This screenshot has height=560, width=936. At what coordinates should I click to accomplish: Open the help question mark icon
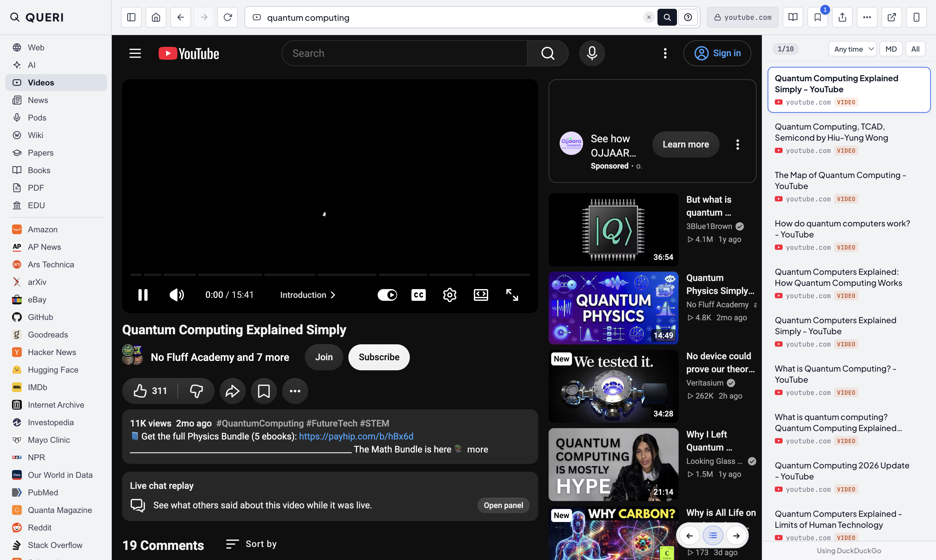click(688, 17)
